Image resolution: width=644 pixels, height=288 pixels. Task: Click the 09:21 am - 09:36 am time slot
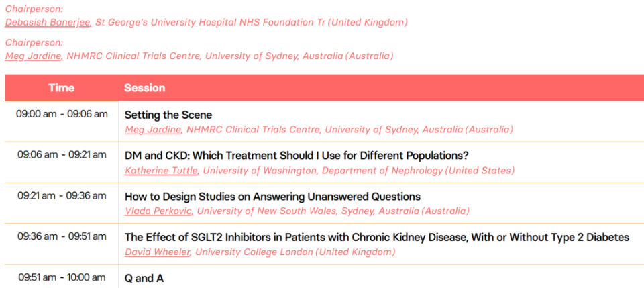pyautogui.click(x=62, y=195)
